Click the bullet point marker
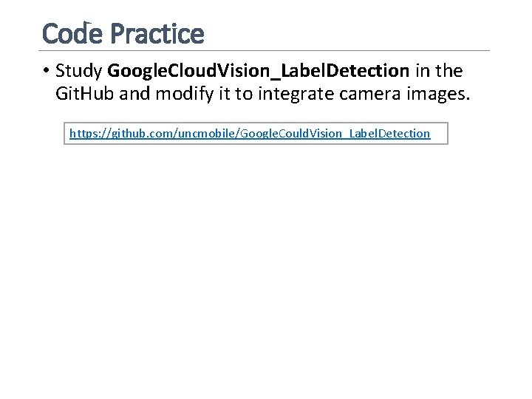Screen dimensions: 532x399 pyautogui.click(x=45, y=71)
